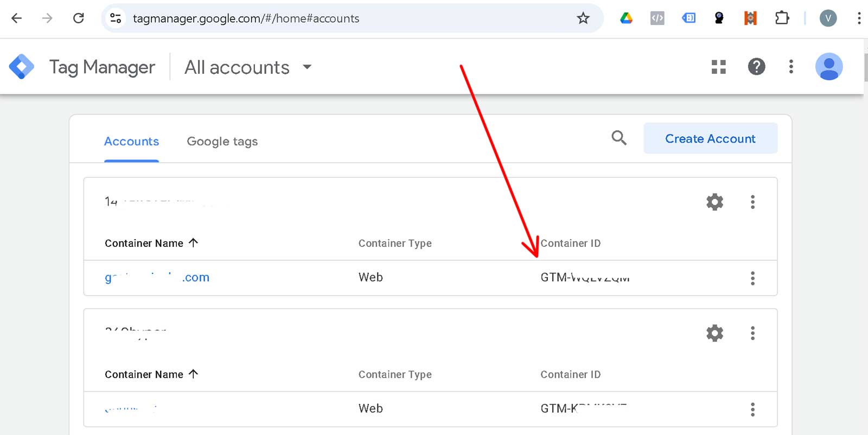
Task: Open the black head silhouette extension
Action: click(x=719, y=18)
